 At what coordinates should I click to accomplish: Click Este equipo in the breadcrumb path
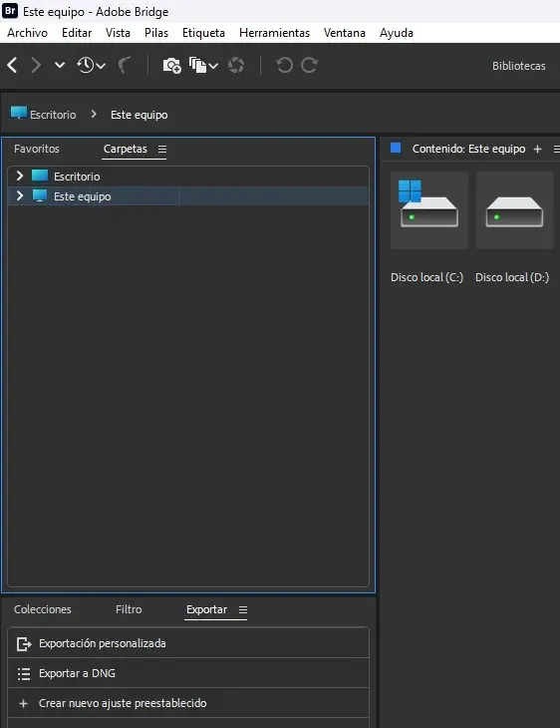coord(140,115)
